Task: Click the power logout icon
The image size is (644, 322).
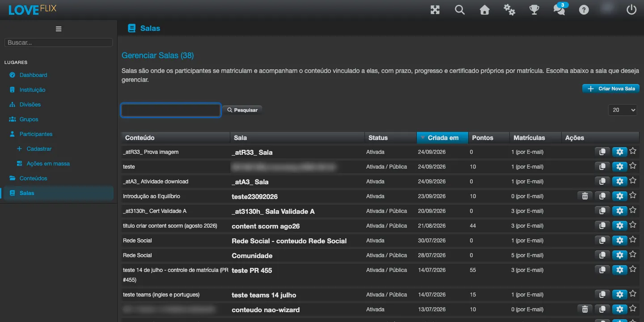Action: pyautogui.click(x=631, y=10)
